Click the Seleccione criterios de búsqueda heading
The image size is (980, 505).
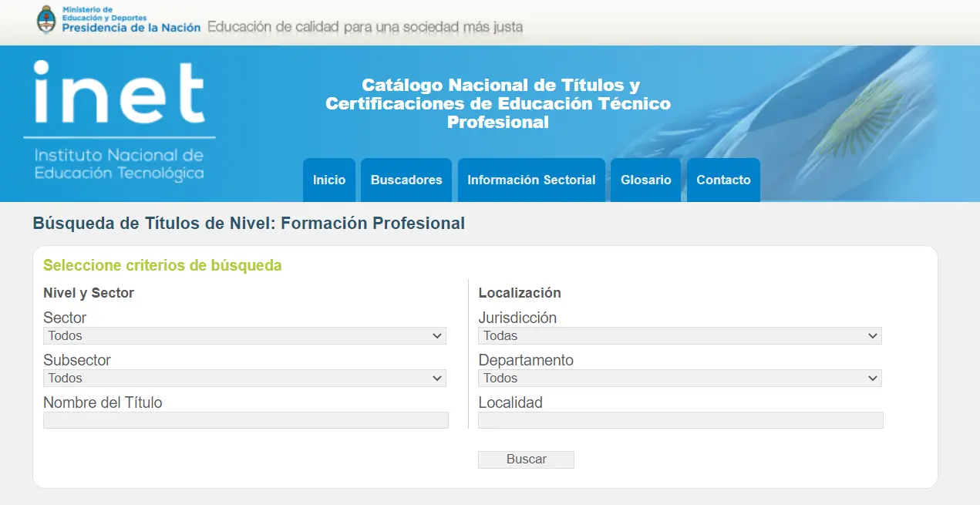[162, 266]
